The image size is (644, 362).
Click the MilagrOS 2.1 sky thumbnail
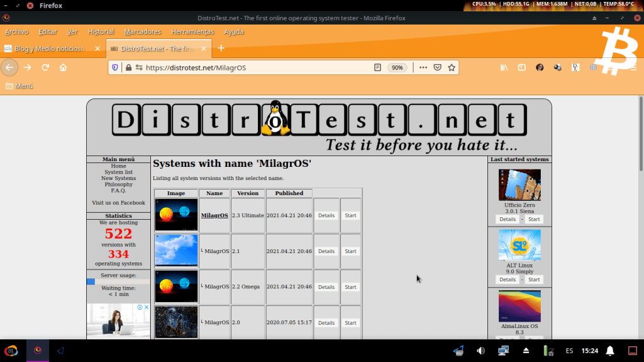176,251
